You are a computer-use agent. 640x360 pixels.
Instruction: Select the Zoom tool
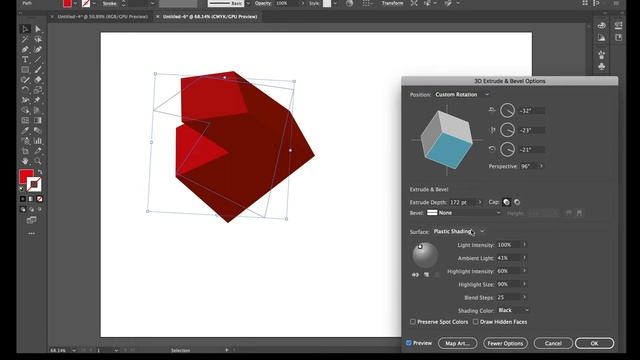pos(38,161)
